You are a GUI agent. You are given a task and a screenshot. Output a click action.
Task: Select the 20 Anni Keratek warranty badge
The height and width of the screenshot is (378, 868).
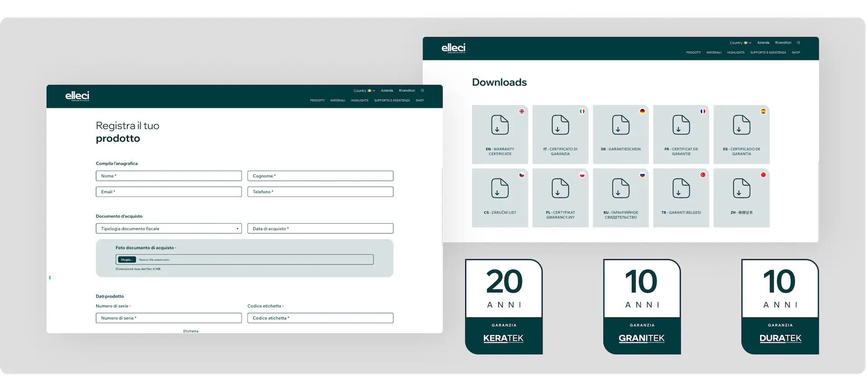pyautogui.click(x=504, y=307)
